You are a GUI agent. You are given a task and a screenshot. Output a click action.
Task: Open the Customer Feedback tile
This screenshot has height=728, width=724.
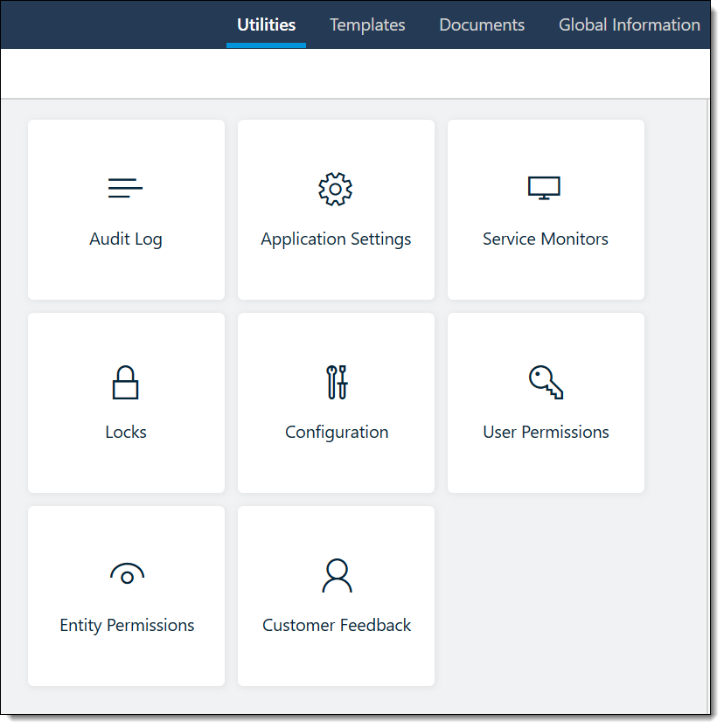pyautogui.click(x=336, y=596)
